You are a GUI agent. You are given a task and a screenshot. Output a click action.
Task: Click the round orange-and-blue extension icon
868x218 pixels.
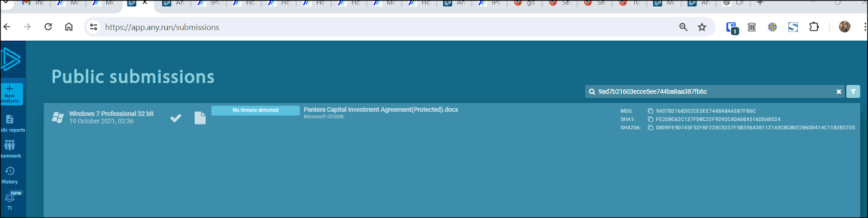coord(773,27)
